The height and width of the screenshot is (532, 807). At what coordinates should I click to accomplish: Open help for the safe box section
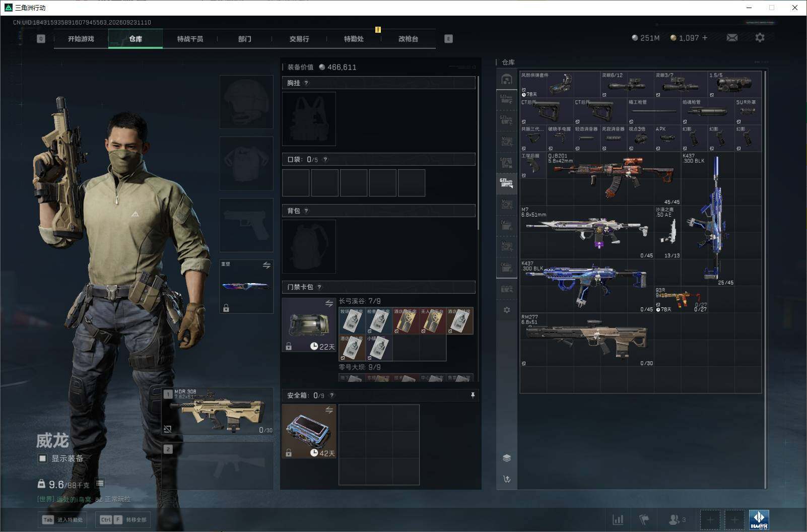click(331, 395)
